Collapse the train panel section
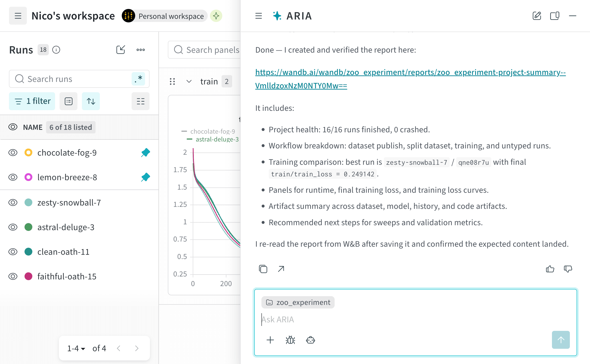590x364 pixels. point(189,82)
